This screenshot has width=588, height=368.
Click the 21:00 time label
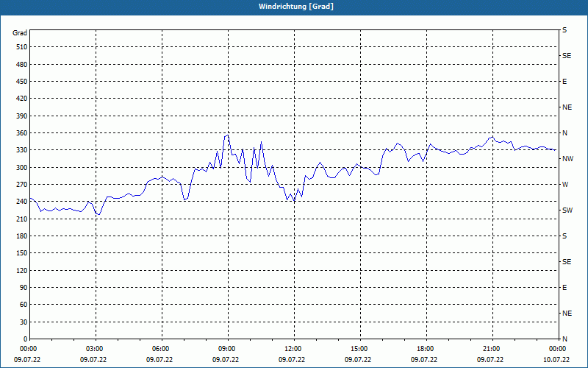(x=491, y=348)
